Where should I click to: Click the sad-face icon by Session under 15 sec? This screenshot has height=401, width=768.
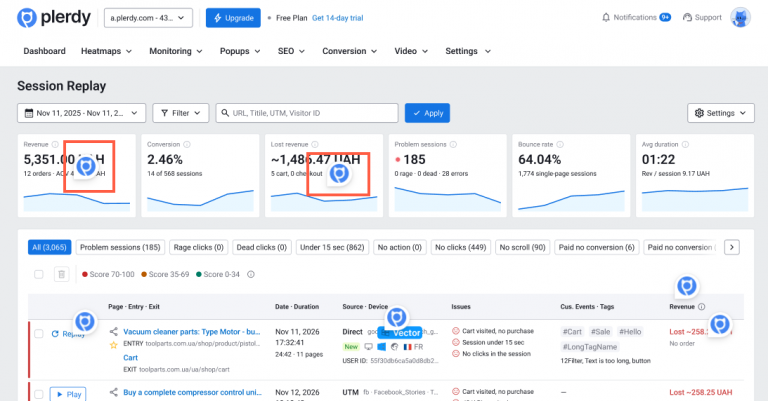456,342
